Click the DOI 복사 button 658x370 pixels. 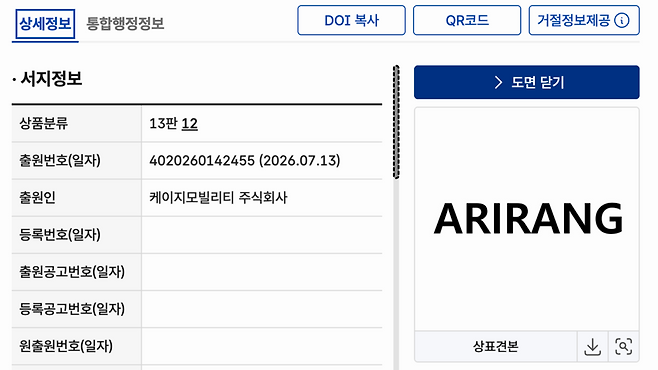[351, 20]
